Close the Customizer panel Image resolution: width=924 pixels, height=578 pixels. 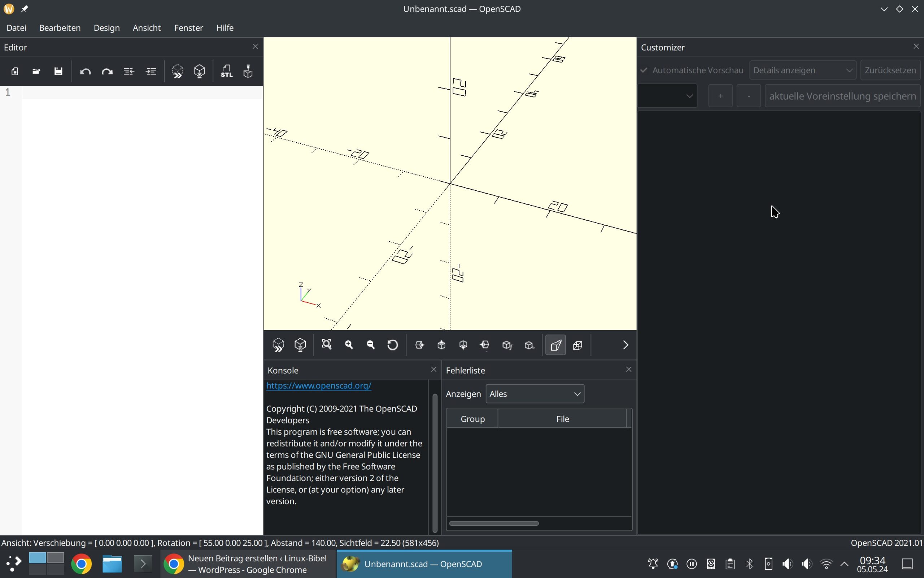[916, 46]
